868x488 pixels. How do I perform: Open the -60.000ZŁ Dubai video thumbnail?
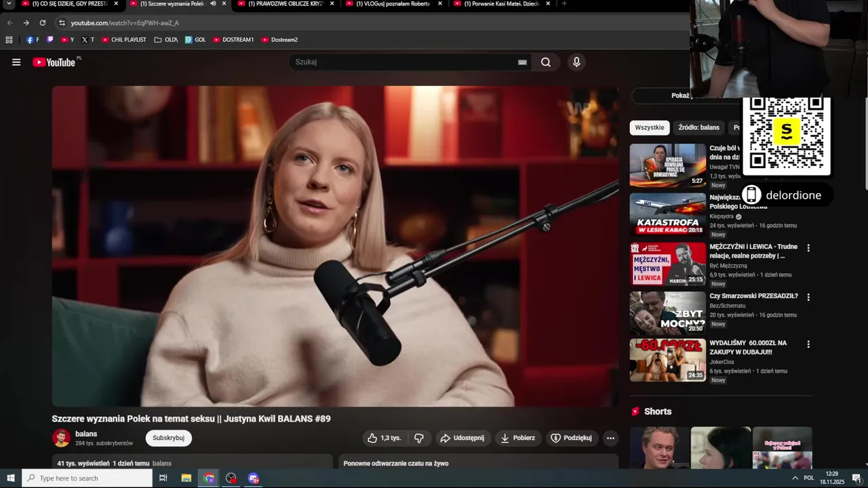tap(668, 360)
